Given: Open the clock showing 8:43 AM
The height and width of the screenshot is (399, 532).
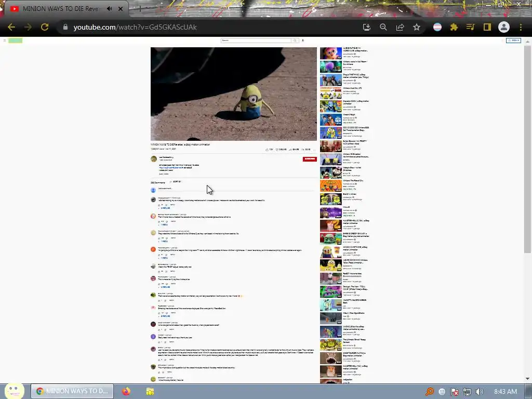Looking at the screenshot, I should point(506,392).
